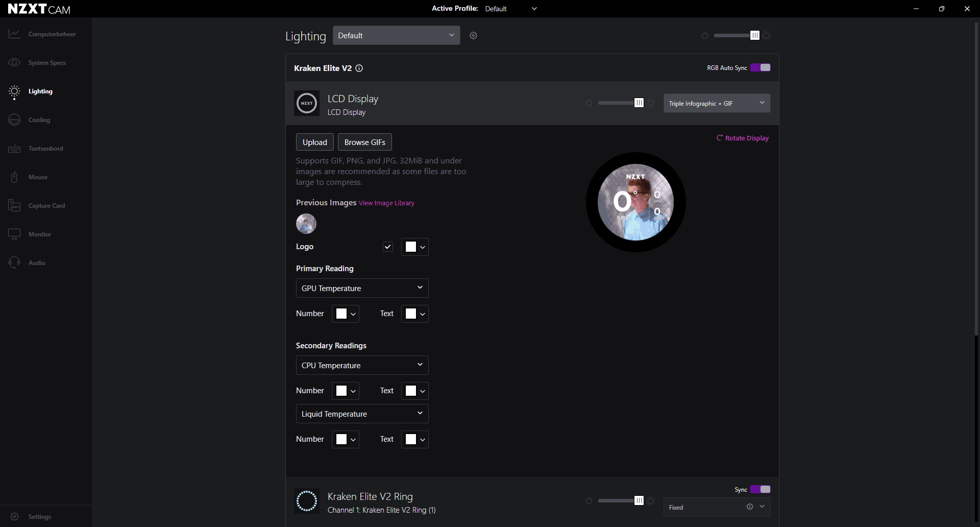
Task: Click the vertical scrollbar on right
Action: pos(976,179)
